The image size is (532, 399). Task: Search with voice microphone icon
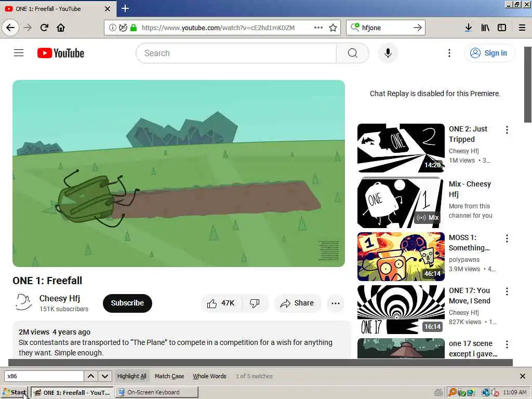point(388,53)
